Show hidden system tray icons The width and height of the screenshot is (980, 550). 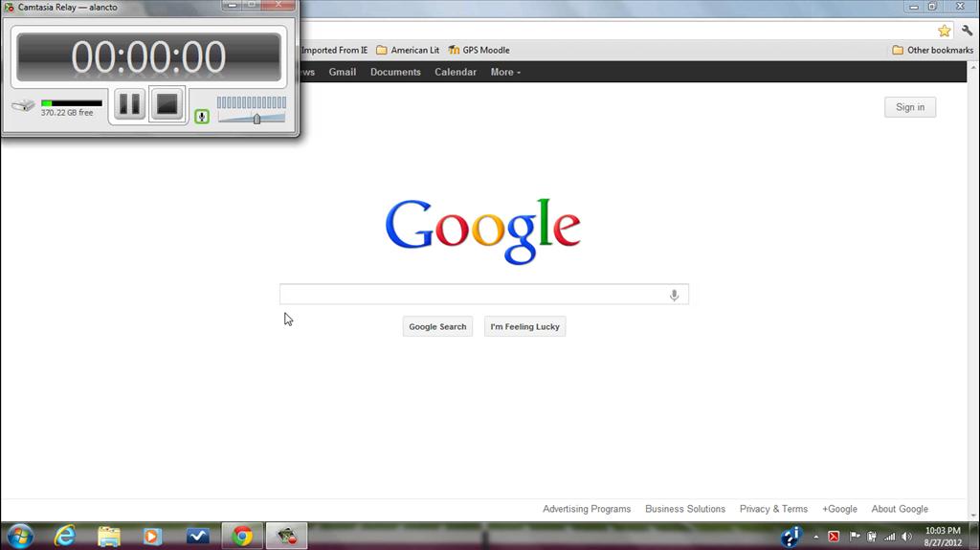[815, 537]
